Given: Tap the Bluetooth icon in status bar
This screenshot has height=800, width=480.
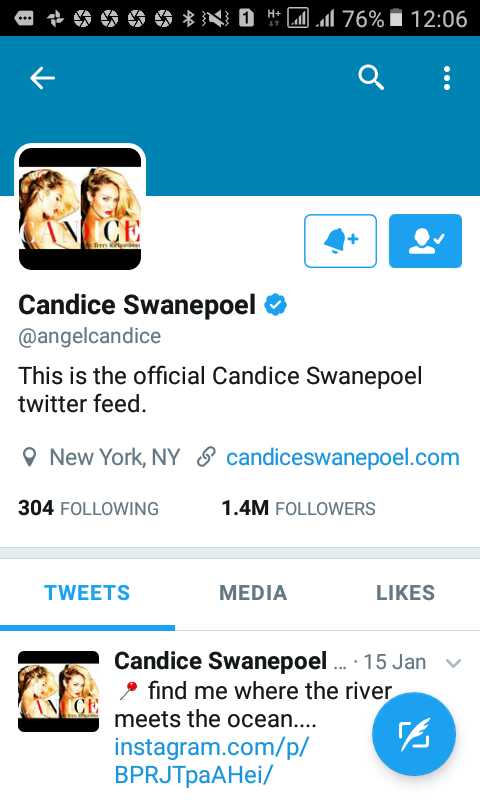Looking at the screenshot, I should [x=189, y=18].
